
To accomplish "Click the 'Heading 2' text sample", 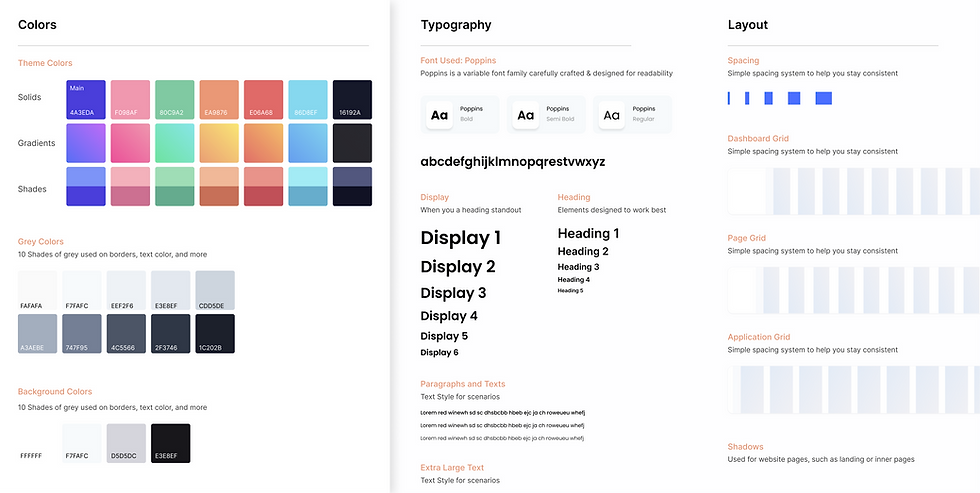I will click(583, 251).
